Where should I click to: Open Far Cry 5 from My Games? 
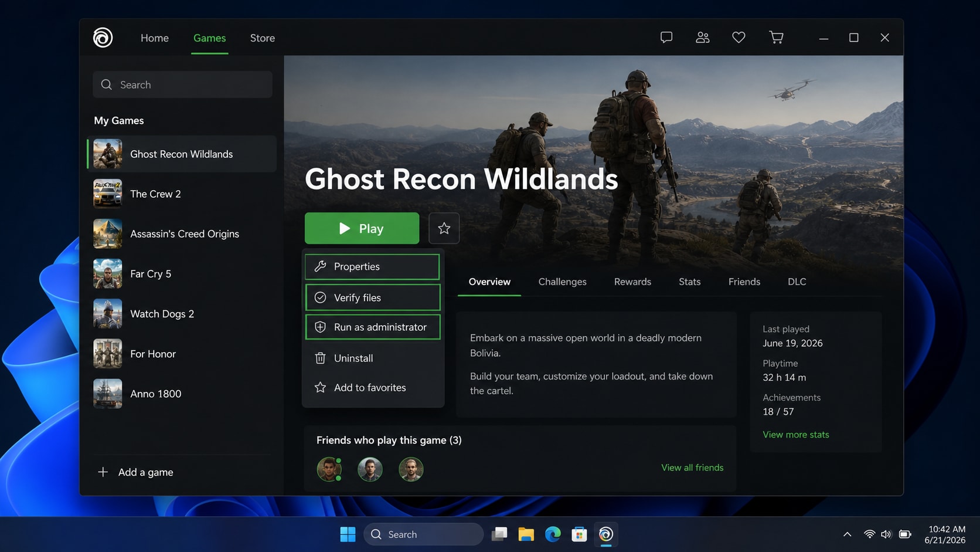point(182,274)
